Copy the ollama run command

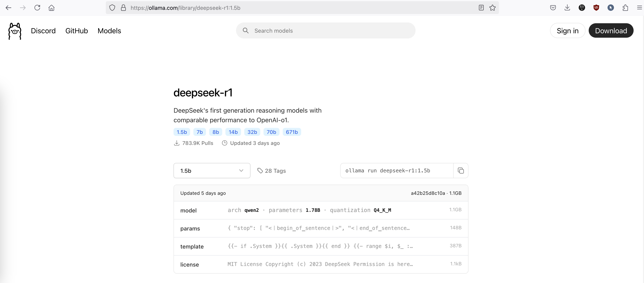tap(460, 171)
